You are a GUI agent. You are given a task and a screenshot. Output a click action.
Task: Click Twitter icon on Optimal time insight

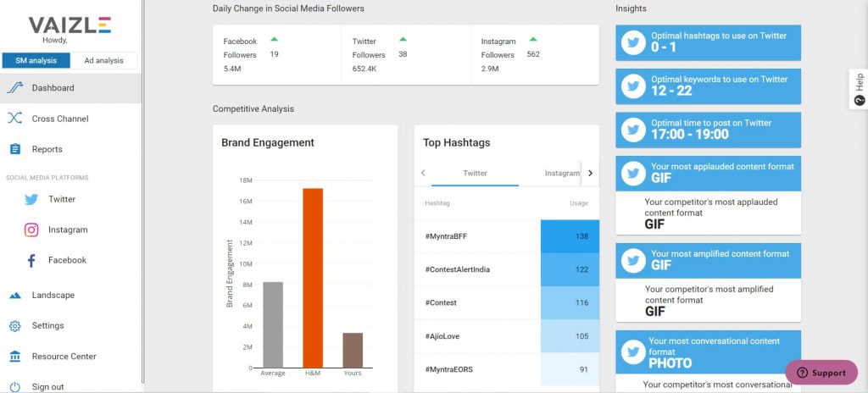(633, 130)
